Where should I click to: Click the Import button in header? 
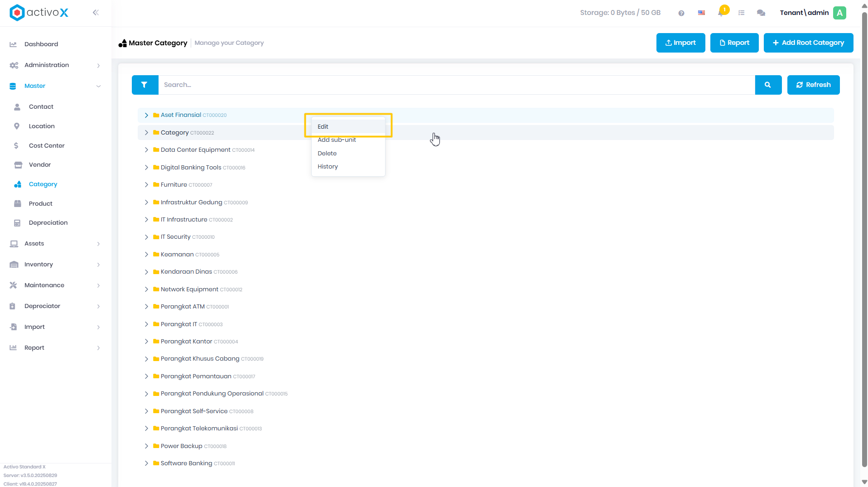(680, 43)
